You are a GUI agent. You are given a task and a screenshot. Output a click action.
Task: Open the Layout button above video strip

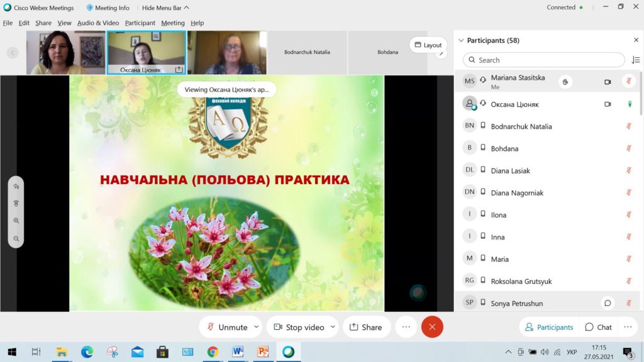(428, 45)
